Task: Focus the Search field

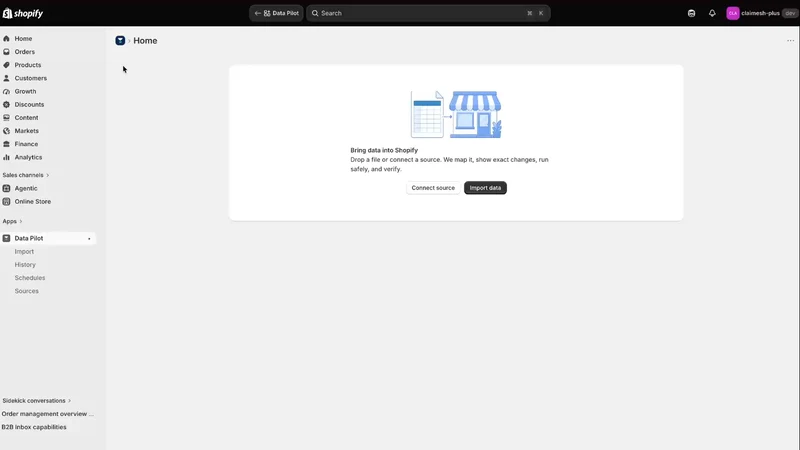Action: pos(428,13)
